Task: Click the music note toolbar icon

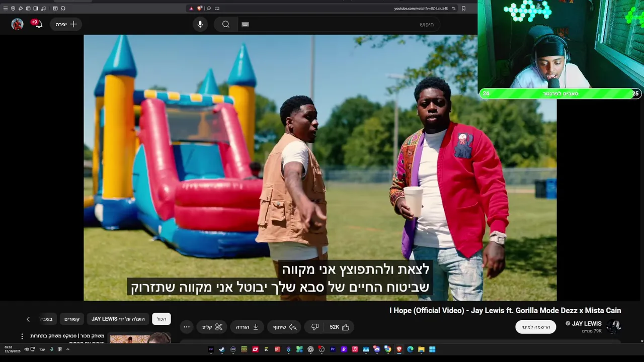Action: (43, 9)
